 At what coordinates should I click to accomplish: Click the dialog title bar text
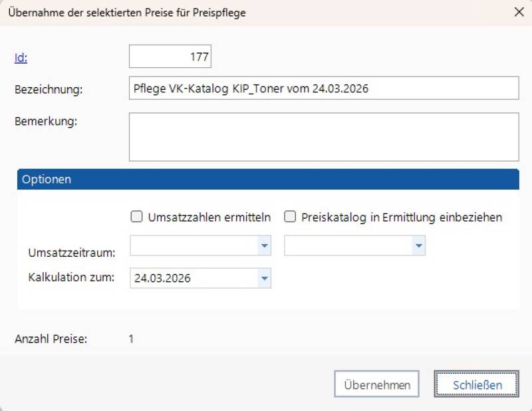pyautogui.click(x=126, y=13)
